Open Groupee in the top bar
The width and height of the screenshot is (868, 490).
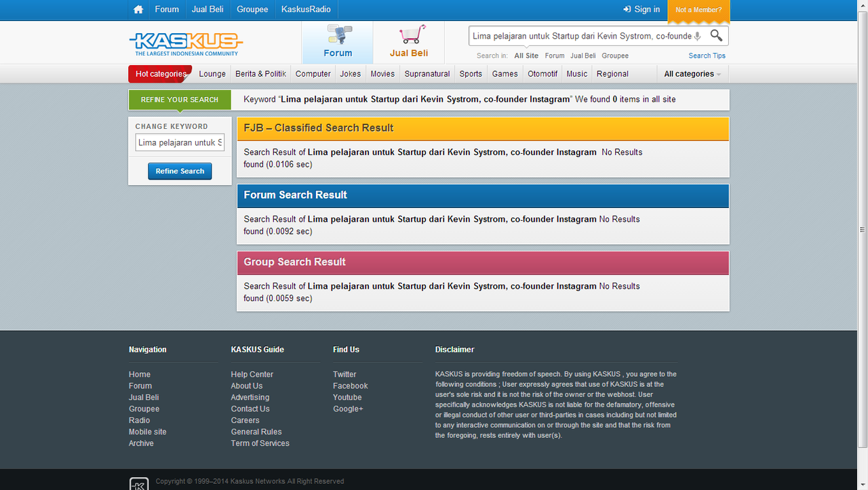[252, 9]
